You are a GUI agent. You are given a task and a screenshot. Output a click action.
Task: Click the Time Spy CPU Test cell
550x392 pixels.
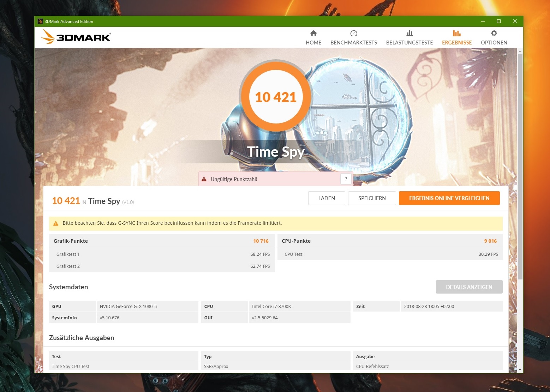pos(124,366)
